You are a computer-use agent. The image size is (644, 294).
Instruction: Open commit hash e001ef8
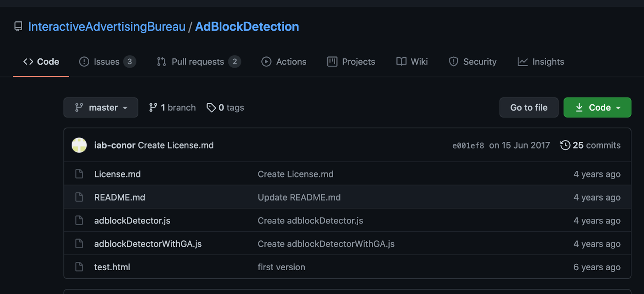point(468,146)
